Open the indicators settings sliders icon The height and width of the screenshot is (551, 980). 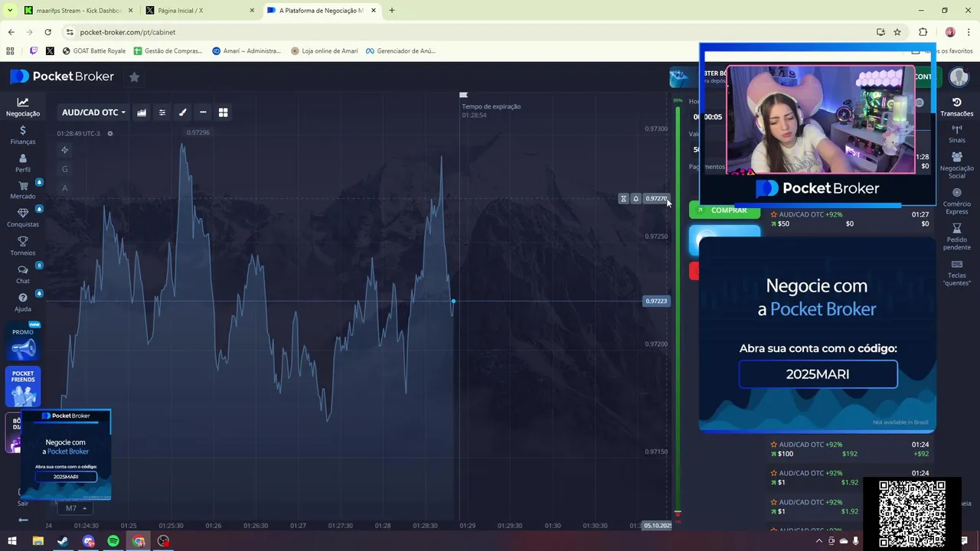point(162,112)
